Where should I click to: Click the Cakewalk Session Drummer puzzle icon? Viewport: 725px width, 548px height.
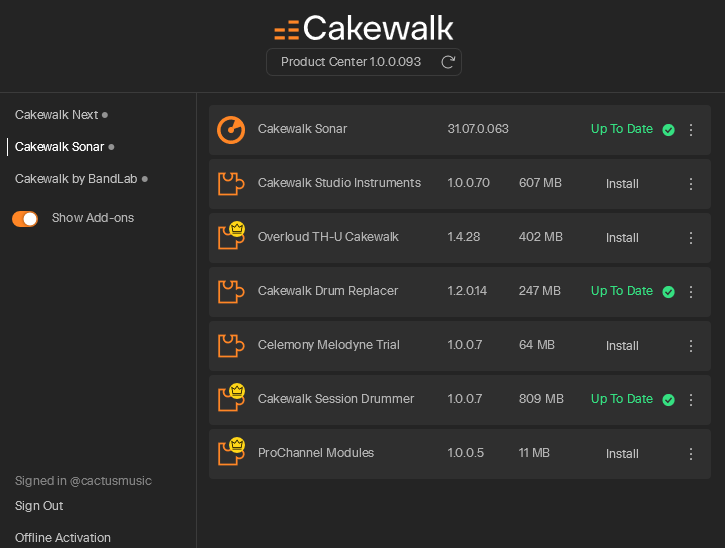point(231,398)
